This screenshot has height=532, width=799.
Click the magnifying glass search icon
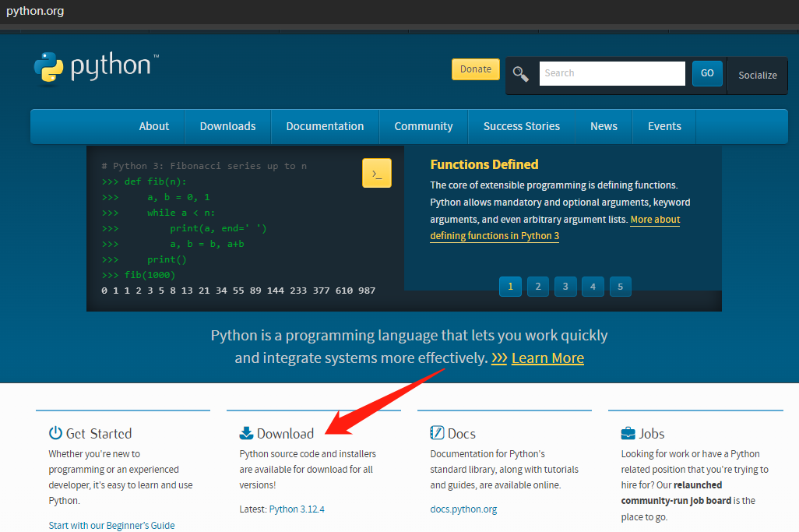click(520, 74)
